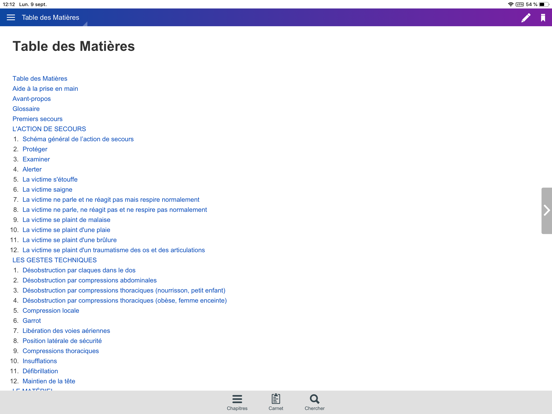Go to next page with right chevron
Screen dimensions: 552x414
(x=546, y=211)
